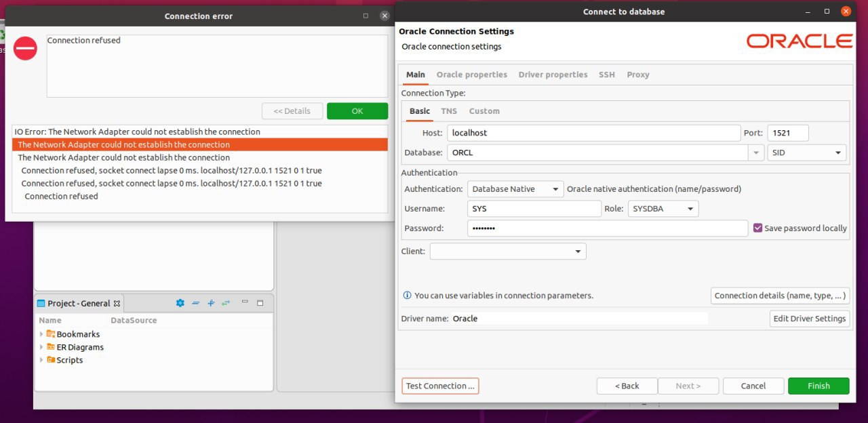The image size is (868, 423).
Task: Close the Project - General tab
Action: coord(117,303)
